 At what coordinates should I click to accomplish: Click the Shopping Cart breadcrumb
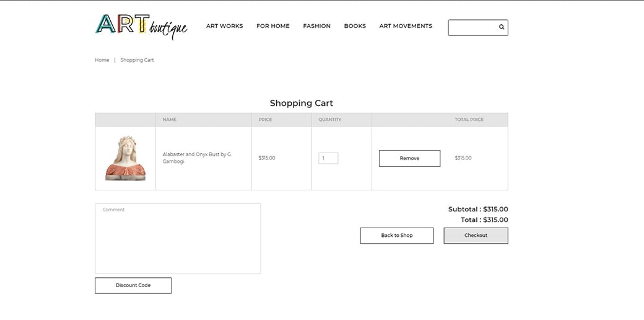coord(137,60)
